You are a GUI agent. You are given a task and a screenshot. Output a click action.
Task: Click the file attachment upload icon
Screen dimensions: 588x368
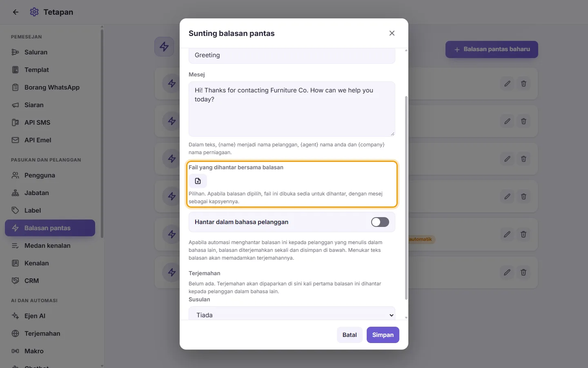click(198, 181)
